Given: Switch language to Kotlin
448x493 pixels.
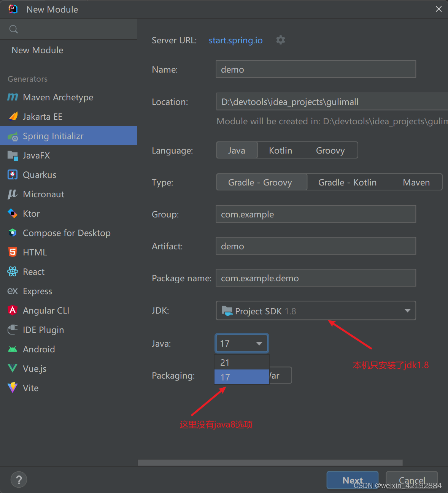Looking at the screenshot, I should point(280,150).
